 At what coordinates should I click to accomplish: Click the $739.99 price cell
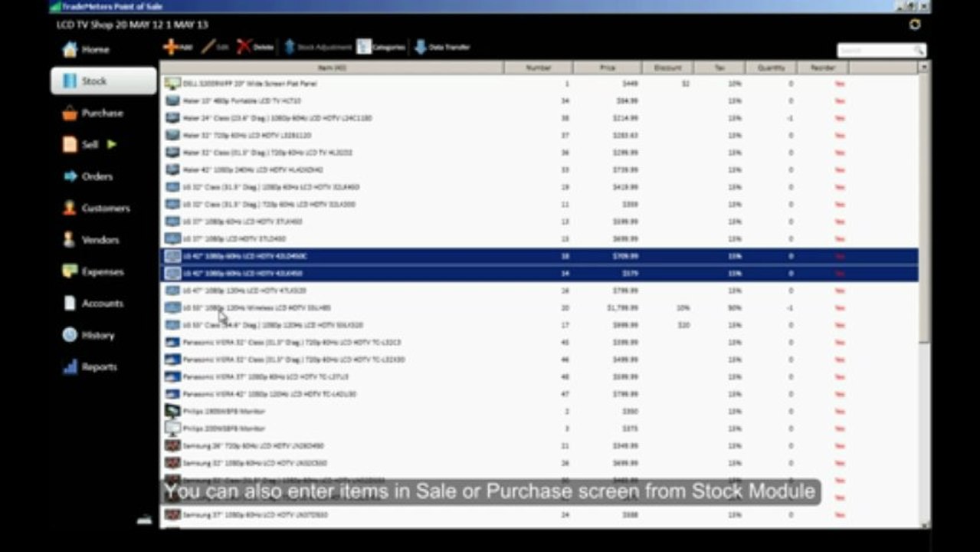[625, 169]
